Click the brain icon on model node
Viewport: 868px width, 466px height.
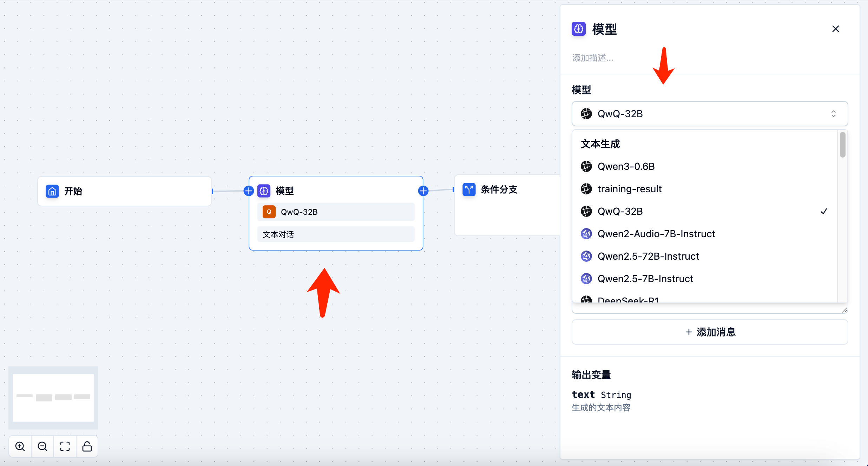(264, 191)
